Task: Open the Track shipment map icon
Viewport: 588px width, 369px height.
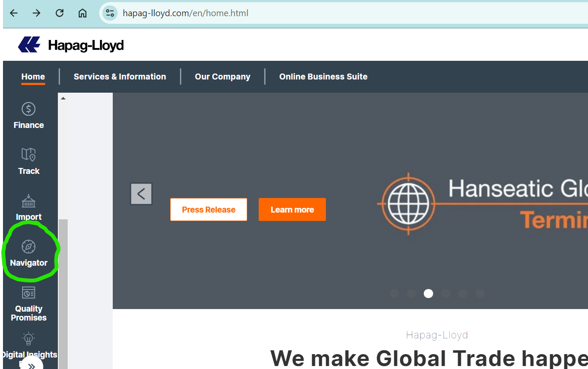Action: click(29, 155)
